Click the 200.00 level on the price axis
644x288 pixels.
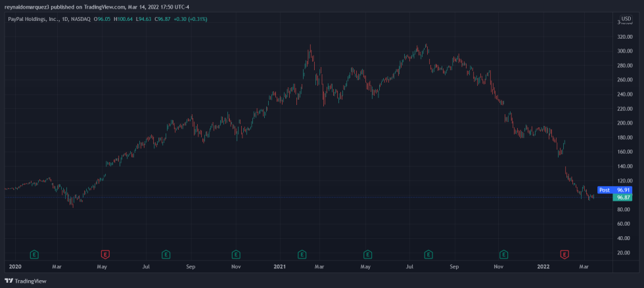tap(623, 123)
